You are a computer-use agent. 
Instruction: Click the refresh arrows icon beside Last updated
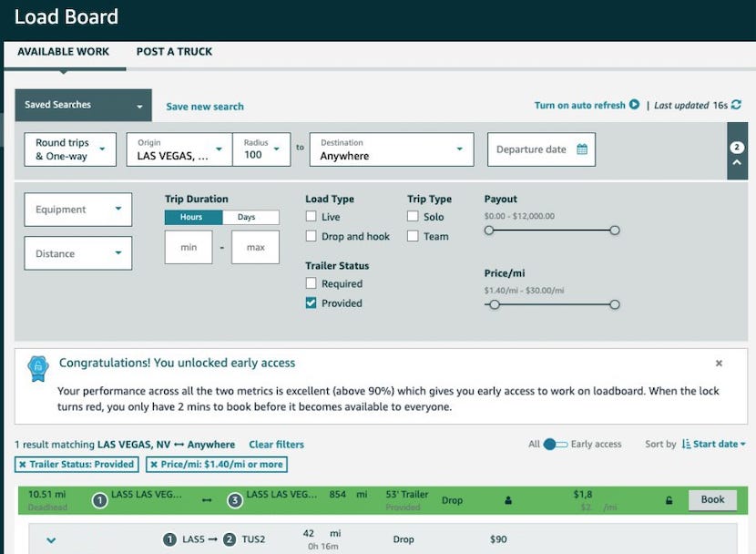coord(736,105)
